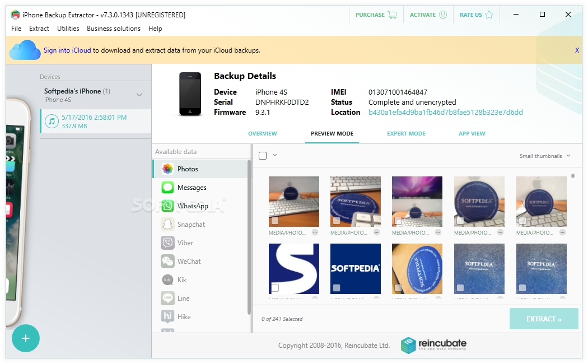Click the RATE US text

click(470, 15)
